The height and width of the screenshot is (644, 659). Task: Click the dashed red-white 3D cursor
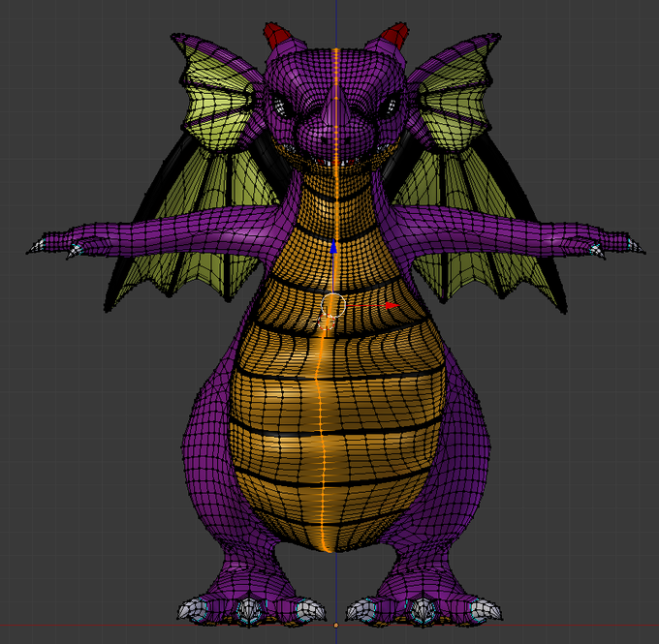tap(327, 322)
